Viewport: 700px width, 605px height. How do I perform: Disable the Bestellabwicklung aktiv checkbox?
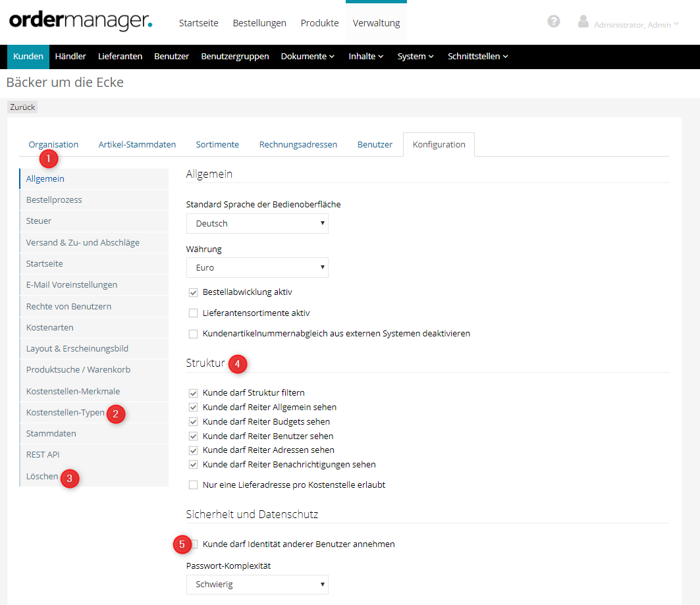pyautogui.click(x=193, y=292)
